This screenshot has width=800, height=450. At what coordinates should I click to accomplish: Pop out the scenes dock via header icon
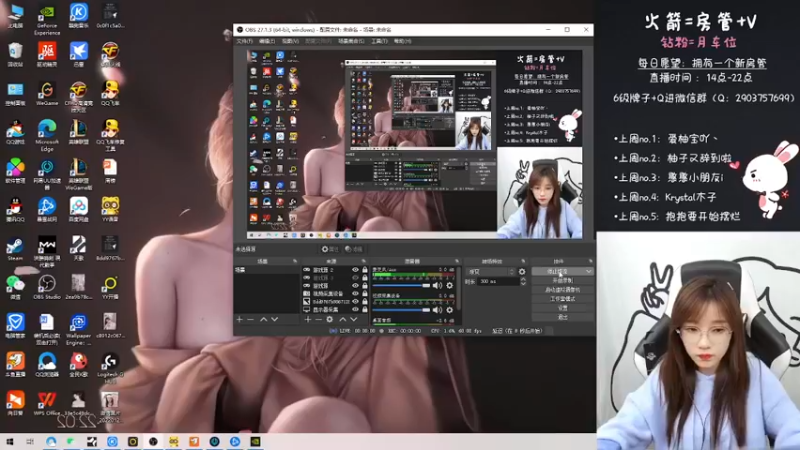coord(295,261)
